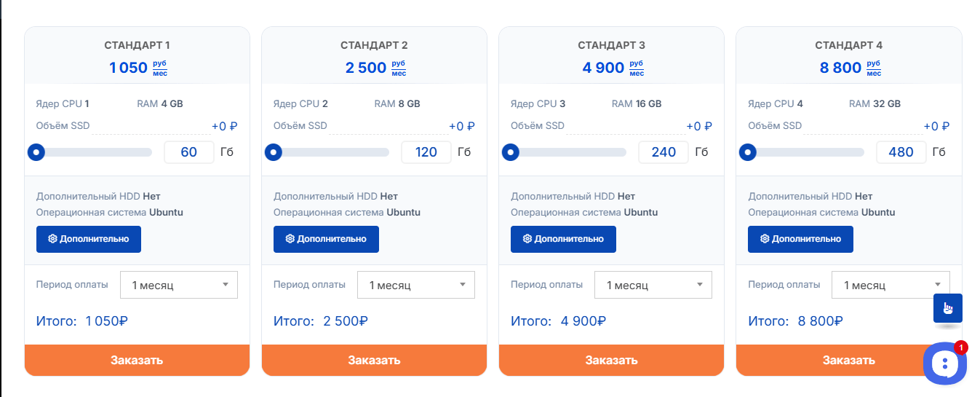The height and width of the screenshot is (397, 980).
Task: Open Стандарт 4 payment period dropdown
Action: (890, 285)
